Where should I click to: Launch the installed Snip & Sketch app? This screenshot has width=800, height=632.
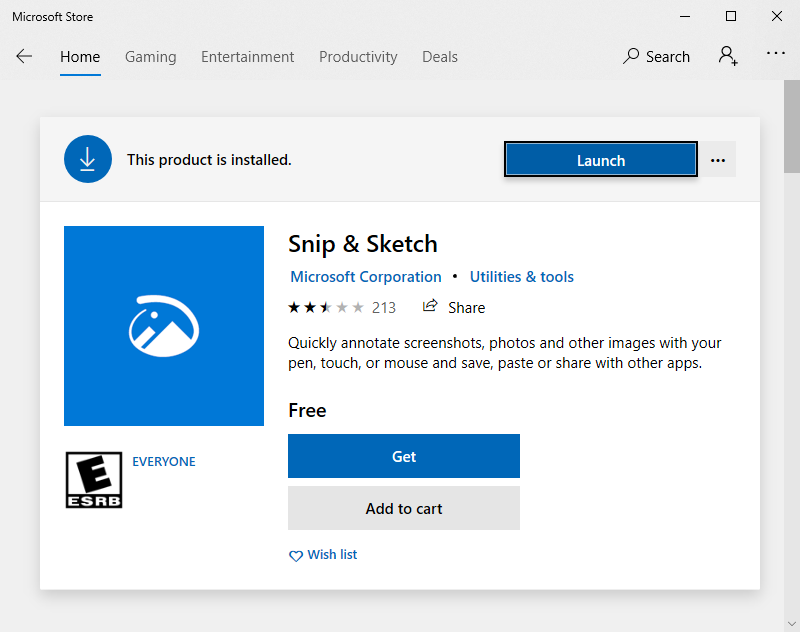click(601, 160)
